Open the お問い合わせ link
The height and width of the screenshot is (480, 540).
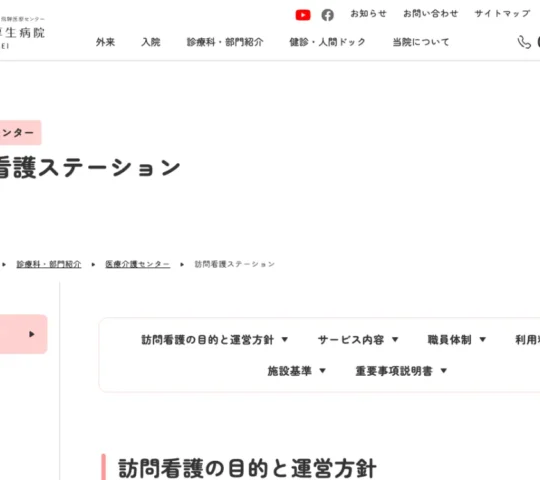(x=430, y=14)
